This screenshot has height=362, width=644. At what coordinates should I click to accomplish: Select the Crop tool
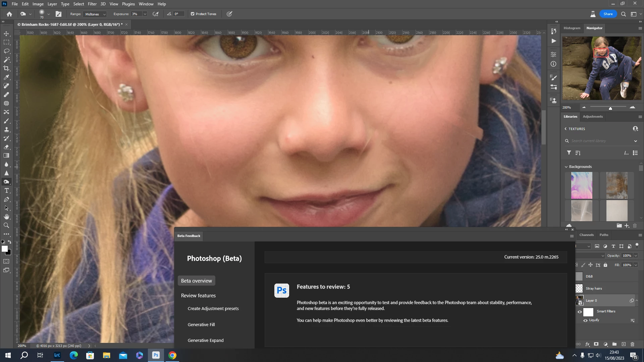tap(6, 68)
